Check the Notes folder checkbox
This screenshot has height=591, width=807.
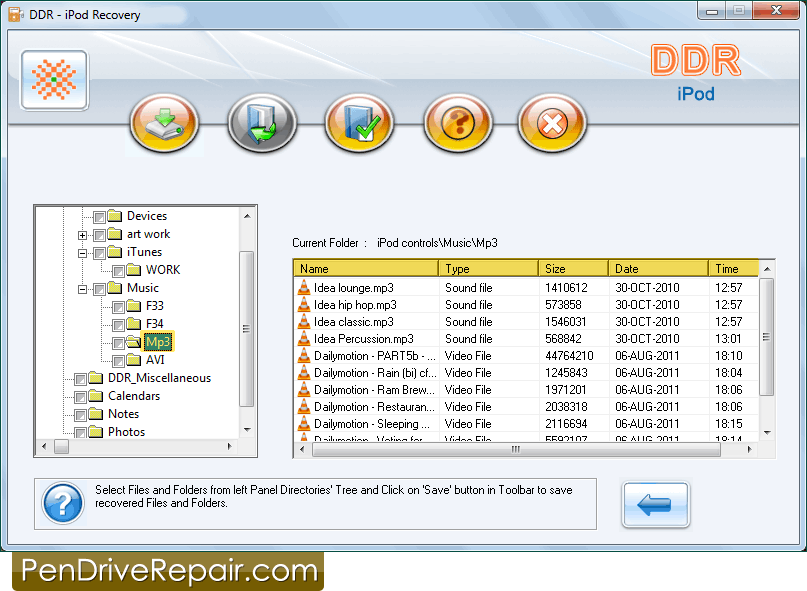point(80,415)
